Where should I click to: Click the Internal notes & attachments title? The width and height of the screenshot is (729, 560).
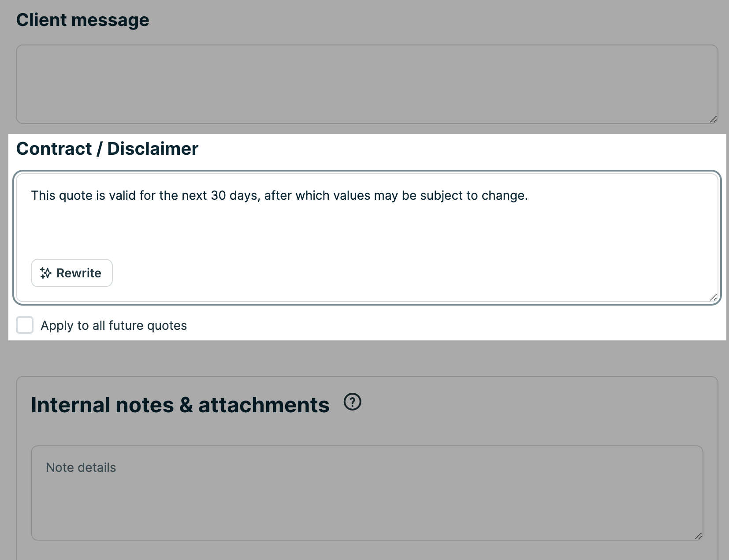pos(179,404)
